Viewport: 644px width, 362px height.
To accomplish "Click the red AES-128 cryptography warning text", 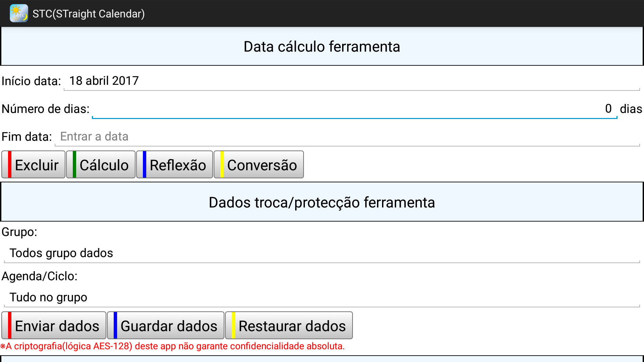I will point(172,346).
